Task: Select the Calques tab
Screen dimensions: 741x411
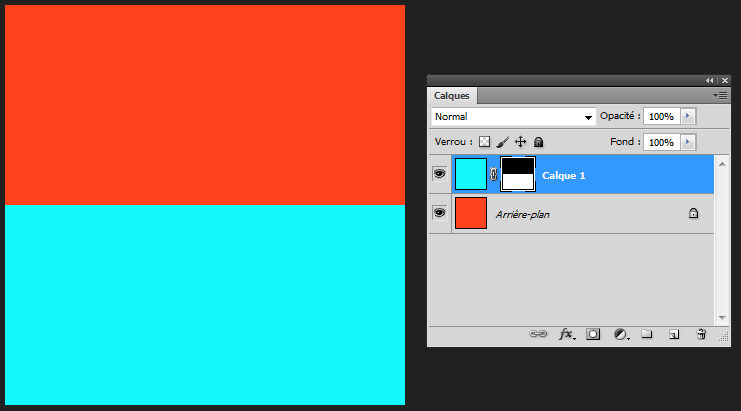Action: click(452, 96)
